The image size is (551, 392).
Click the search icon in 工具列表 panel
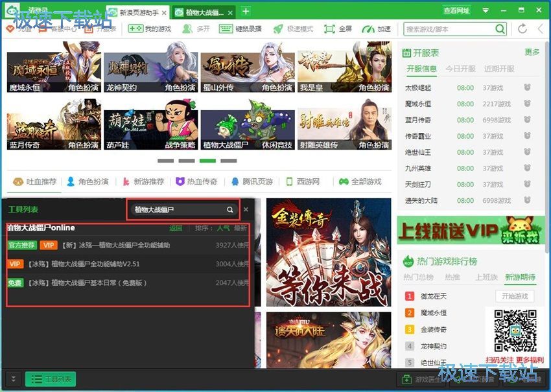pyautogui.click(x=230, y=210)
